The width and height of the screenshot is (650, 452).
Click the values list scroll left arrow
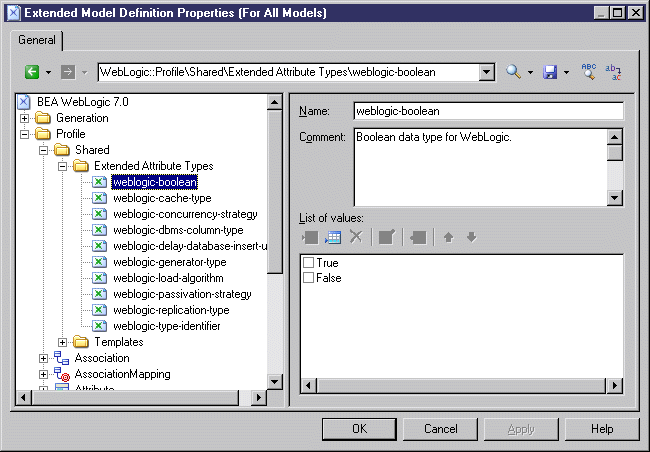[308, 386]
